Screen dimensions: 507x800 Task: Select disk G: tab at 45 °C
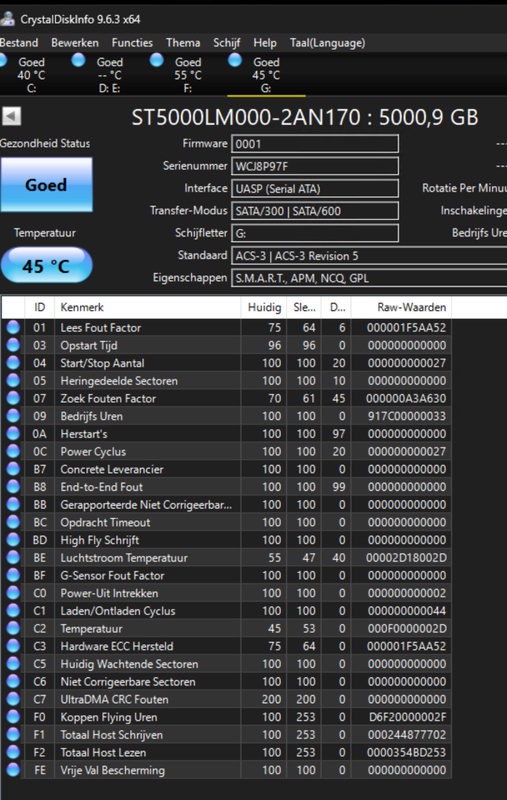[266, 74]
